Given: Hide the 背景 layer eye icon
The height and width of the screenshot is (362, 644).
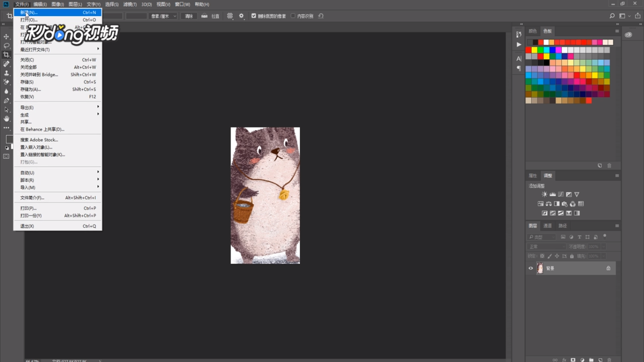Looking at the screenshot, I should point(531,268).
